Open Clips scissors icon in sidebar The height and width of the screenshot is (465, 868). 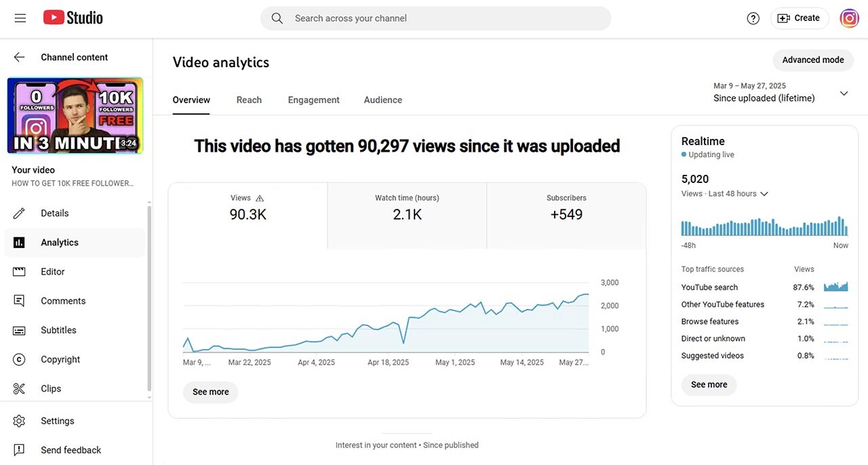19,389
